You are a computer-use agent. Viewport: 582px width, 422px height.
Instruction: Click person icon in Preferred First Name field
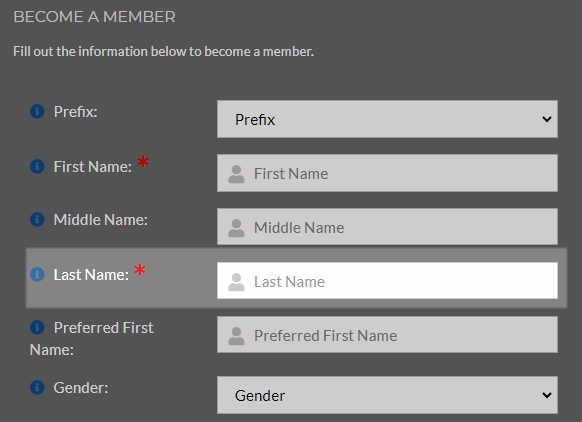tap(236, 336)
